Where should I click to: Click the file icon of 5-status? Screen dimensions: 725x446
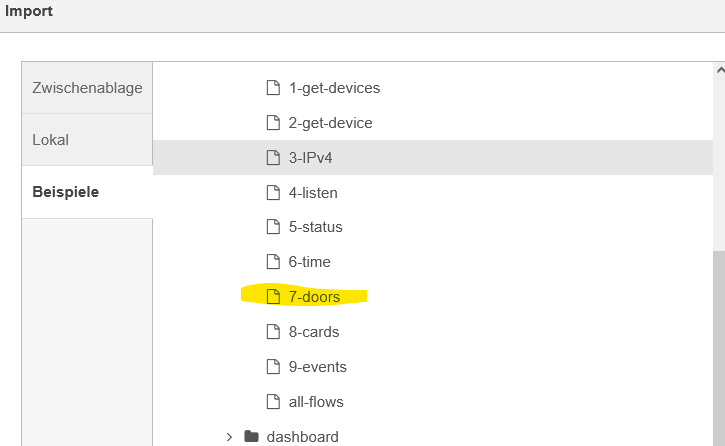pyautogui.click(x=273, y=226)
